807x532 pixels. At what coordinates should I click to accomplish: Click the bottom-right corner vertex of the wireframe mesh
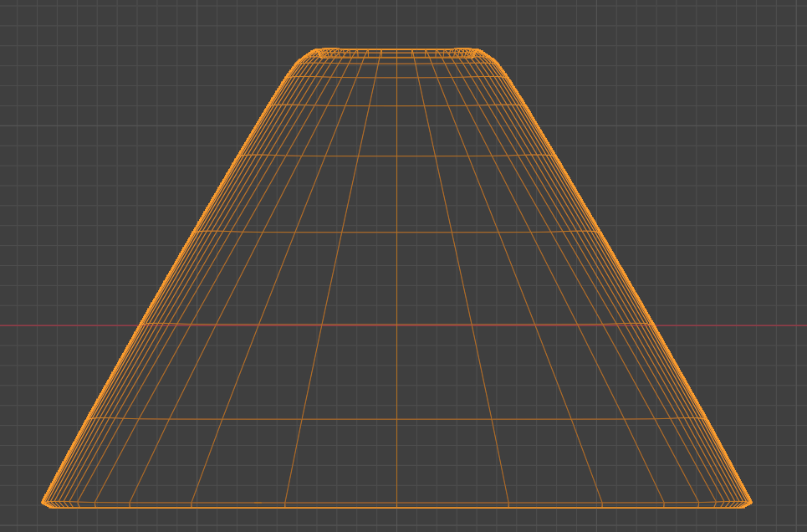point(750,502)
